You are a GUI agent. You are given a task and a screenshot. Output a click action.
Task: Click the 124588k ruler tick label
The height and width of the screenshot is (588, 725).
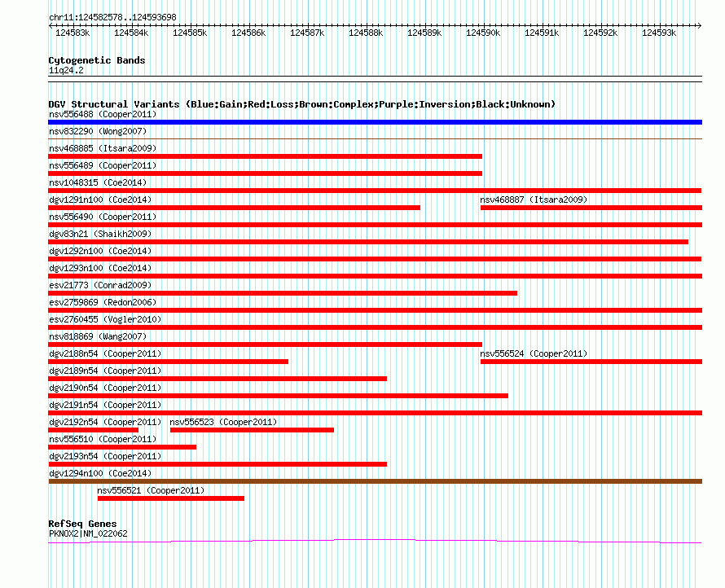click(x=366, y=33)
